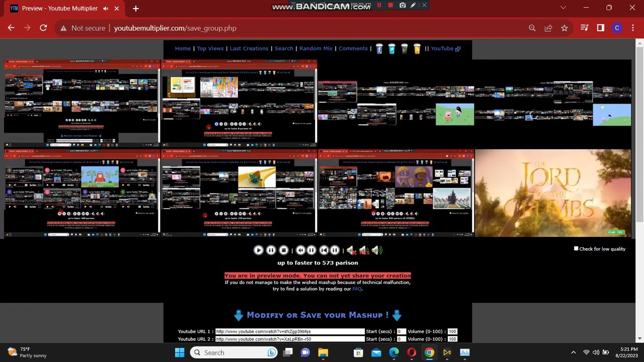Image resolution: width=644 pixels, height=362 pixels.
Task: Toggle the Chrome side panel
Action: (x=600, y=28)
